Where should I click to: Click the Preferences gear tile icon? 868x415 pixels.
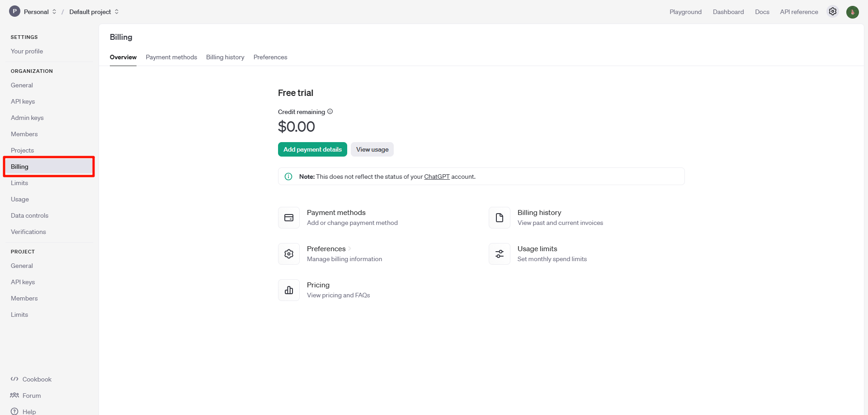click(289, 254)
